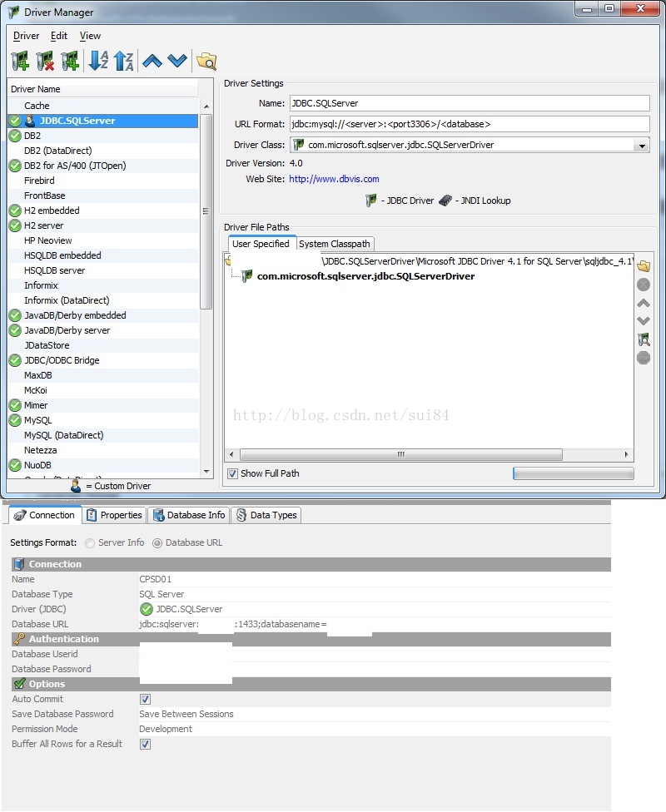Open the Driver menu

[x=26, y=36]
